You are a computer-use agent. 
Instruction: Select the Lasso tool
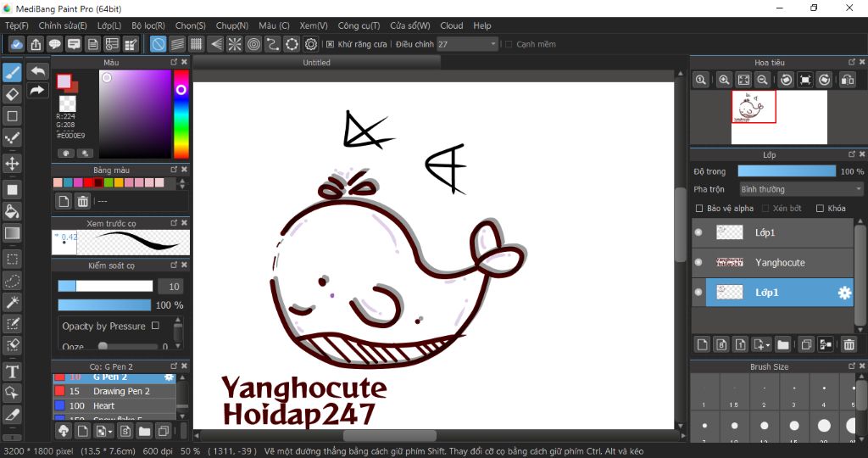click(x=12, y=281)
